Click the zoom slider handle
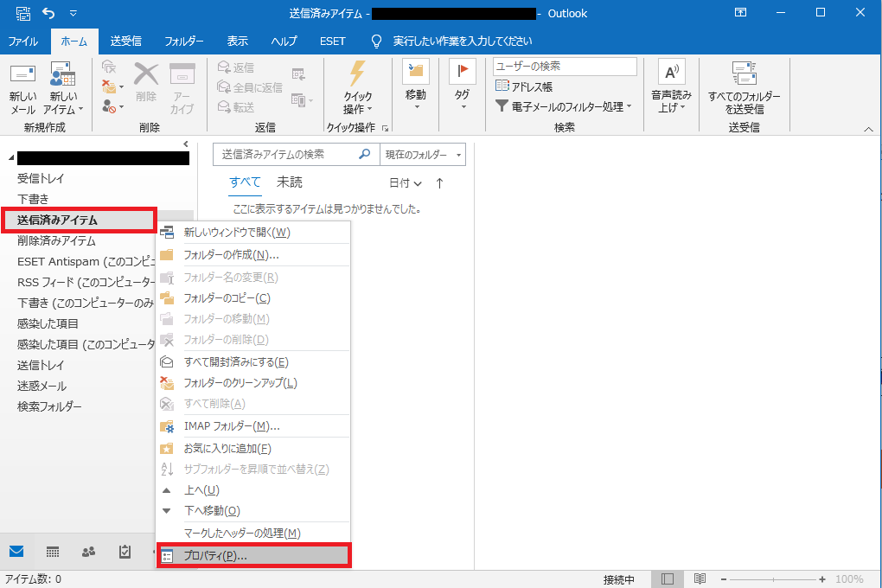The image size is (882, 588). pyautogui.click(x=773, y=579)
